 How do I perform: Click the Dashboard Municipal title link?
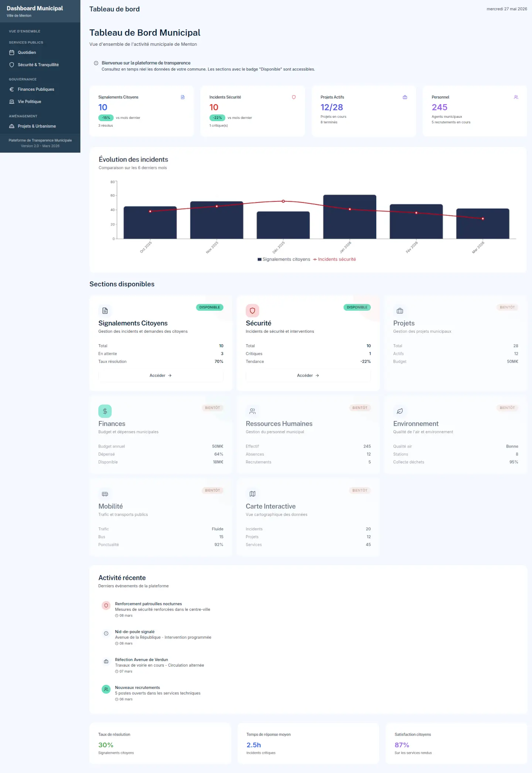35,8
